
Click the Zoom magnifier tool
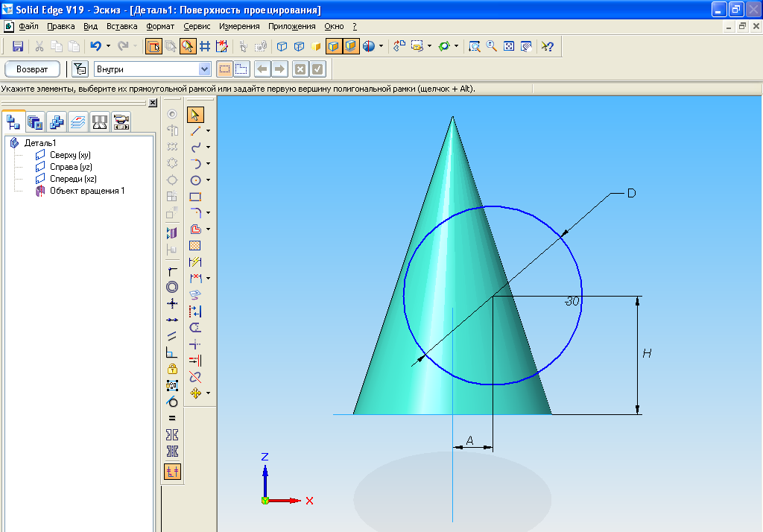(491, 46)
